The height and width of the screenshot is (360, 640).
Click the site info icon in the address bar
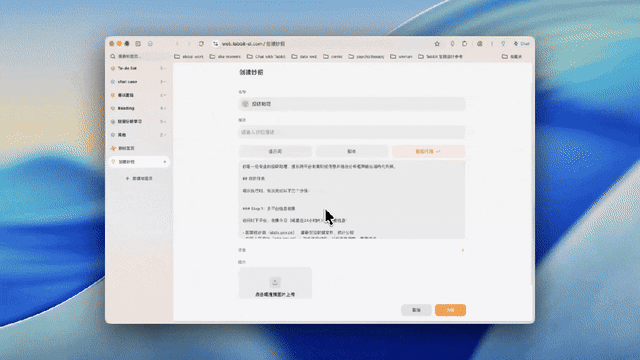(x=216, y=44)
